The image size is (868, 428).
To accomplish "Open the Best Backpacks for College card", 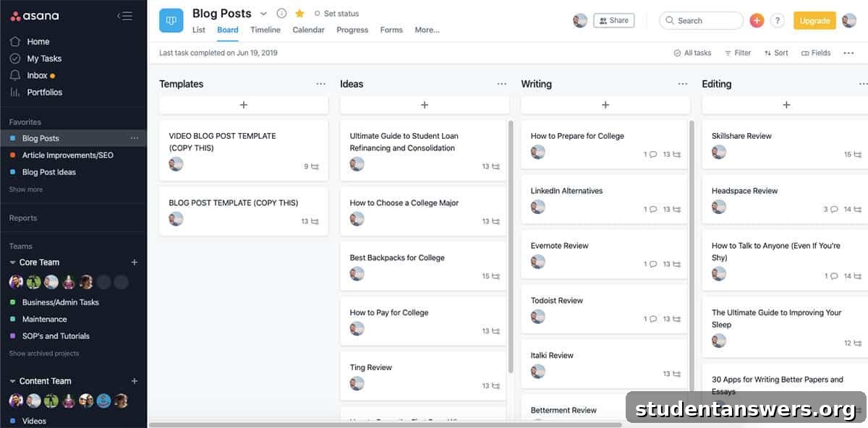I will (x=425, y=266).
